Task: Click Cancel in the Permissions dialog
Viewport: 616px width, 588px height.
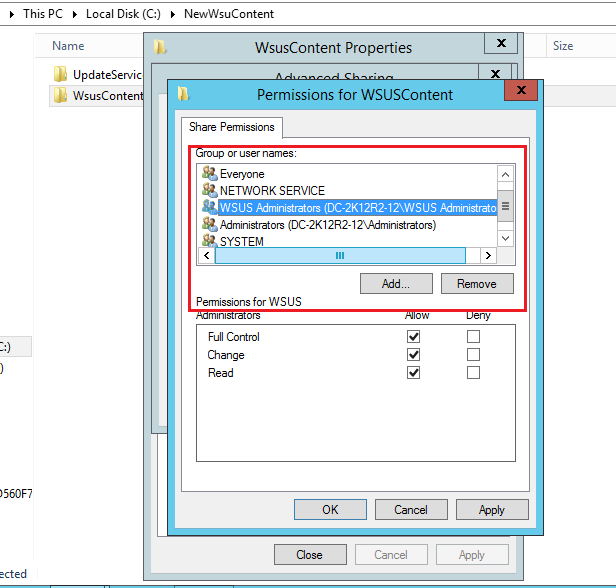Action: (411, 509)
